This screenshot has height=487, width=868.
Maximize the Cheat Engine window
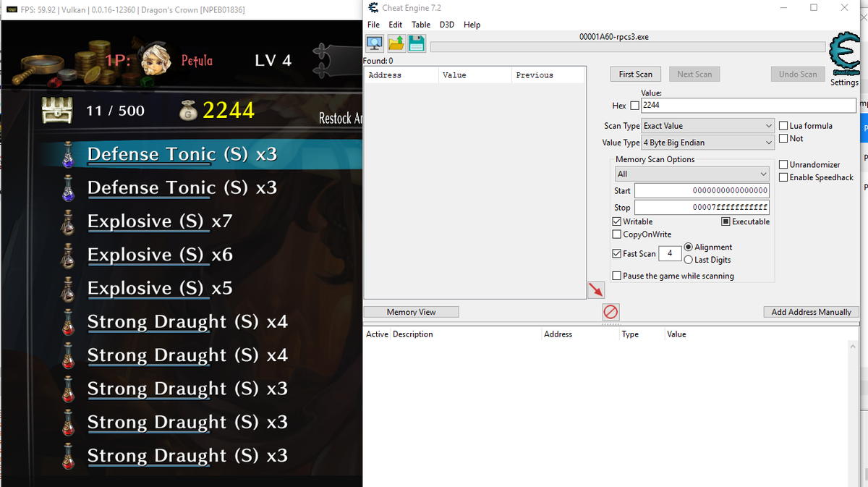pos(814,7)
